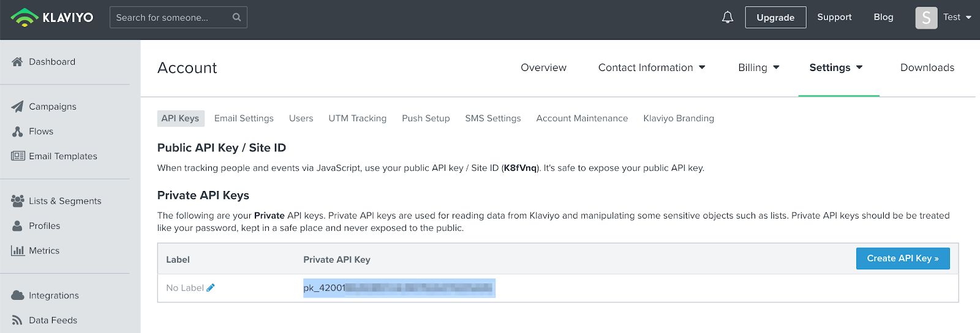This screenshot has width=980, height=333.
Task: Click the Email Templates icon
Action: (x=18, y=156)
